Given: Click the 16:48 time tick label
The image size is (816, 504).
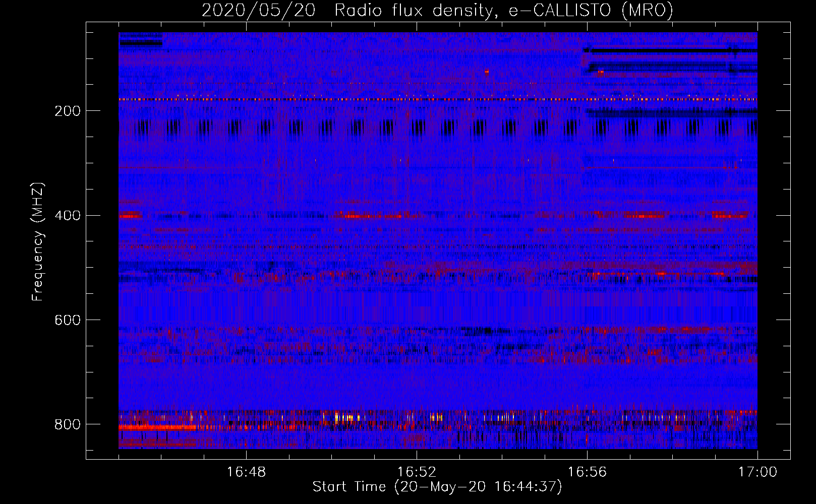Looking at the screenshot, I should (247, 472).
